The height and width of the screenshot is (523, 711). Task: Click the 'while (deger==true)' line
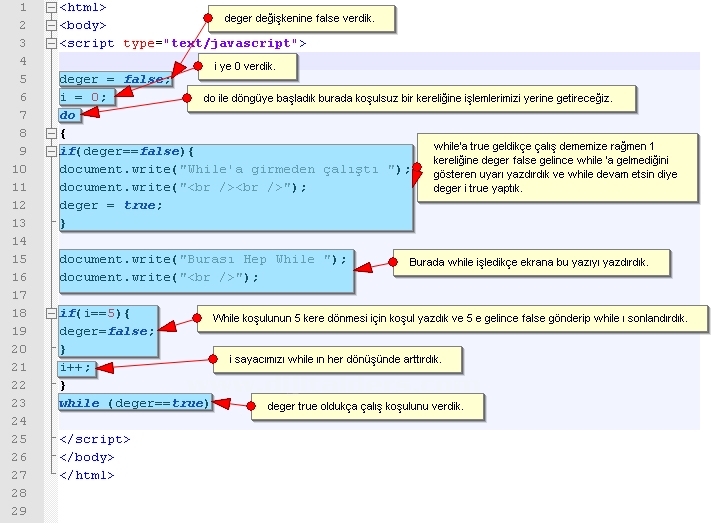pyautogui.click(x=134, y=403)
